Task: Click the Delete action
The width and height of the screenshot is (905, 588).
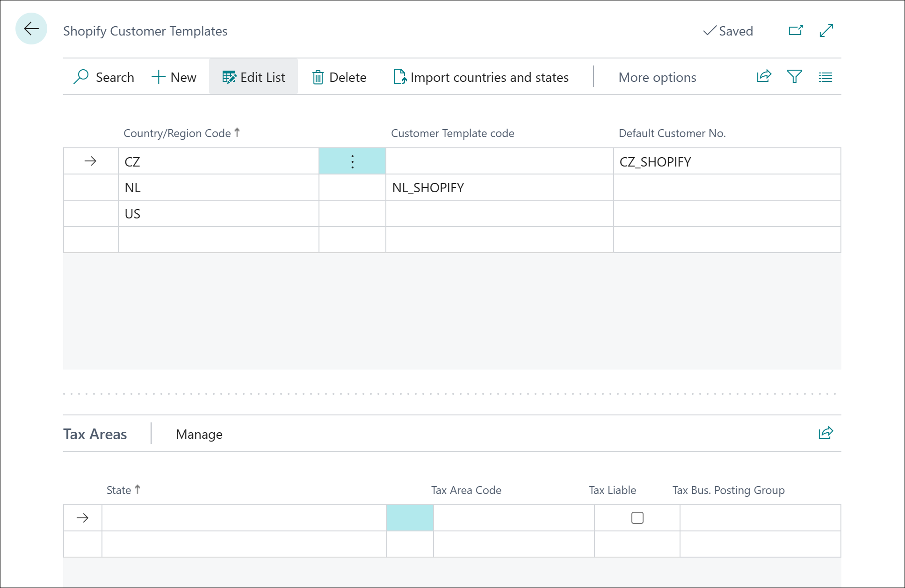Action: coord(339,77)
